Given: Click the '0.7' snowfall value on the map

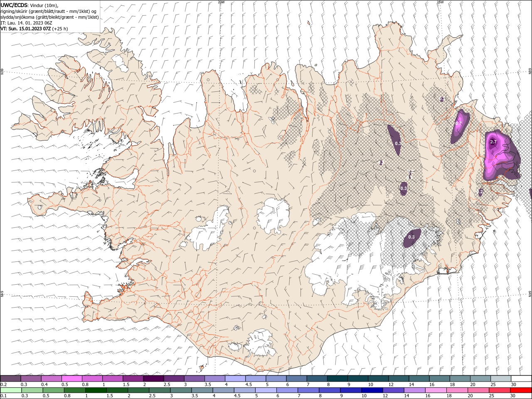Looking at the screenshot, I should tap(458, 123).
